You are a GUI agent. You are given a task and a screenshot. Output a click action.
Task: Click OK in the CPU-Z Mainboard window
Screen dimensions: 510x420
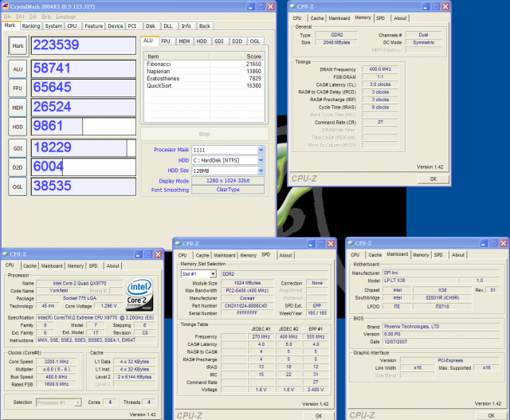pos(491,415)
